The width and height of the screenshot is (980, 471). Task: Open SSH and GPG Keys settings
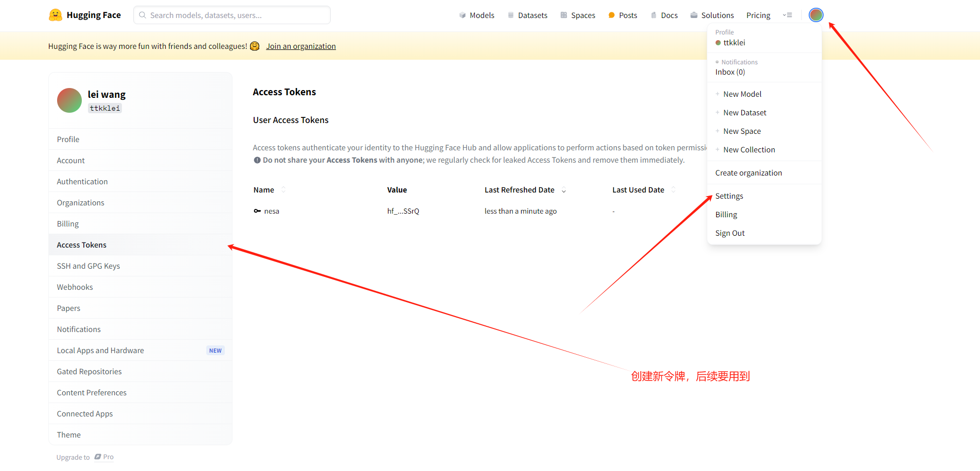88,266
